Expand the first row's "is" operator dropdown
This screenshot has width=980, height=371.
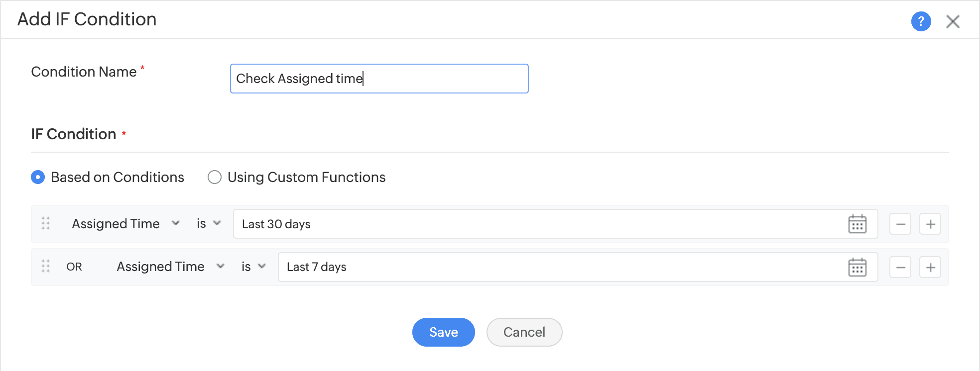[x=208, y=224]
